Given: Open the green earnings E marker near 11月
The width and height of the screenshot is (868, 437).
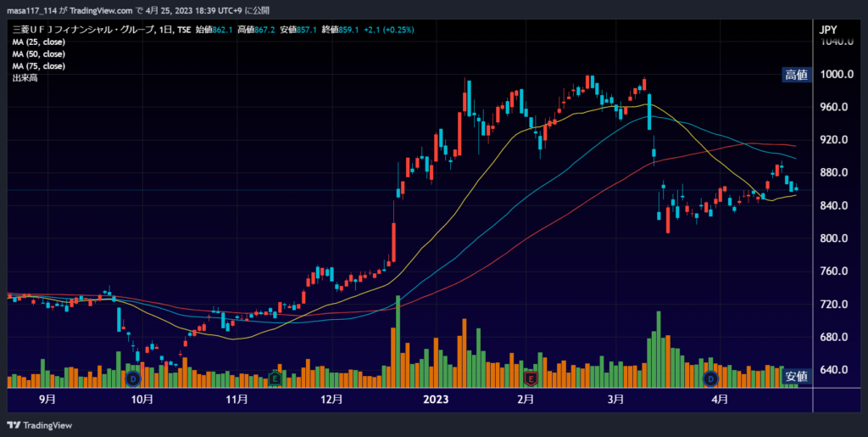Looking at the screenshot, I should (x=275, y=378).
